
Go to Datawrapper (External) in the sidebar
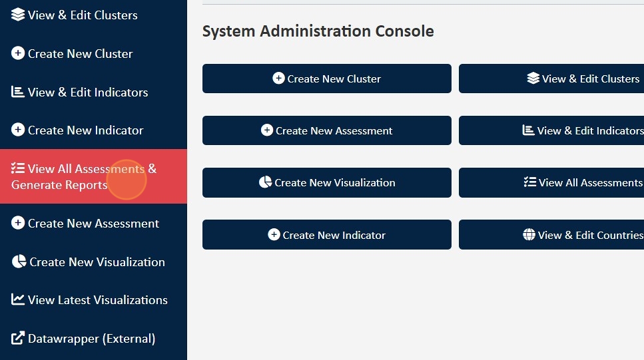(x=91, y=339)
